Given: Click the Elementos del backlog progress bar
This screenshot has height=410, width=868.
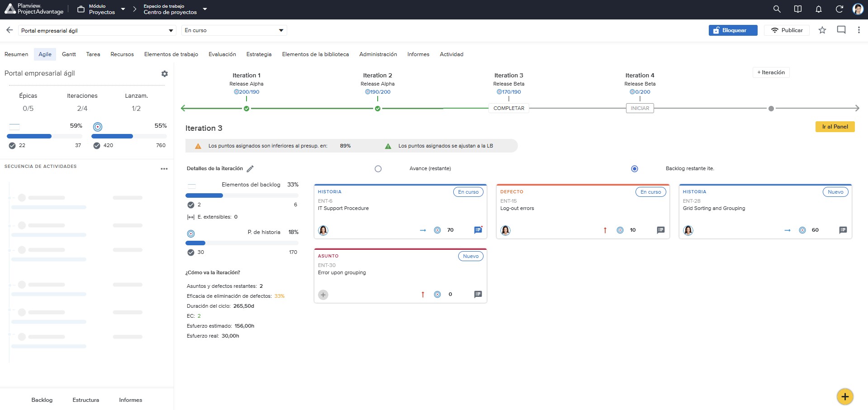Looking at the screenshot, I should coord(242,195).
